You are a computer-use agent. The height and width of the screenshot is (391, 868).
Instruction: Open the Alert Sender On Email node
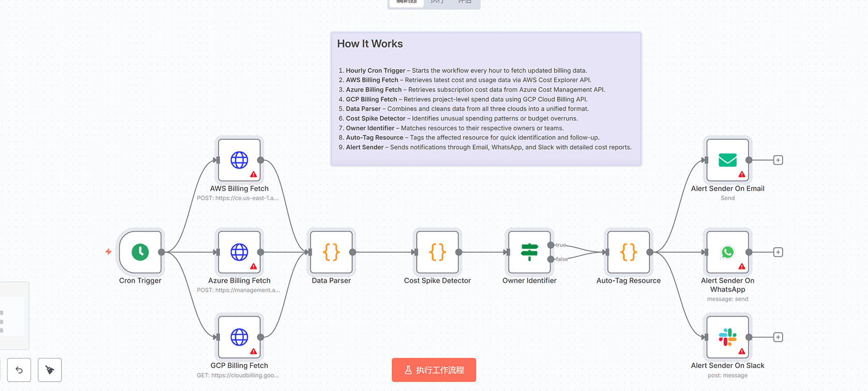(727, 160)
